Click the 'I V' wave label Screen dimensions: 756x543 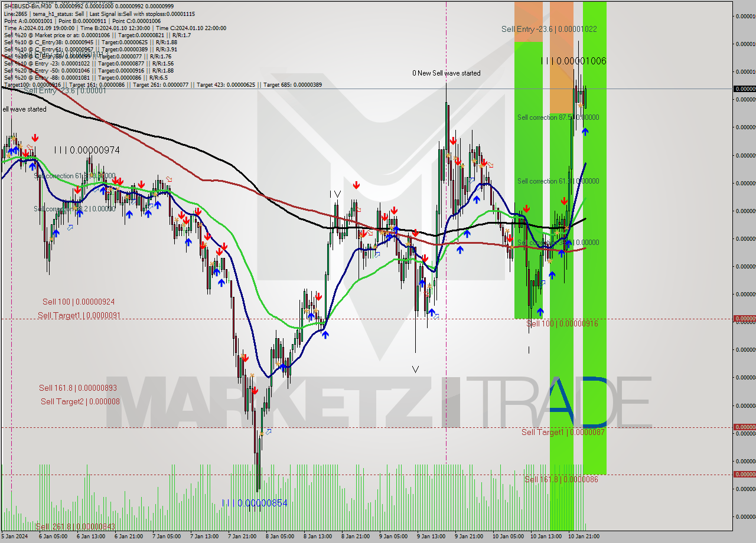(x=335, y=194)
